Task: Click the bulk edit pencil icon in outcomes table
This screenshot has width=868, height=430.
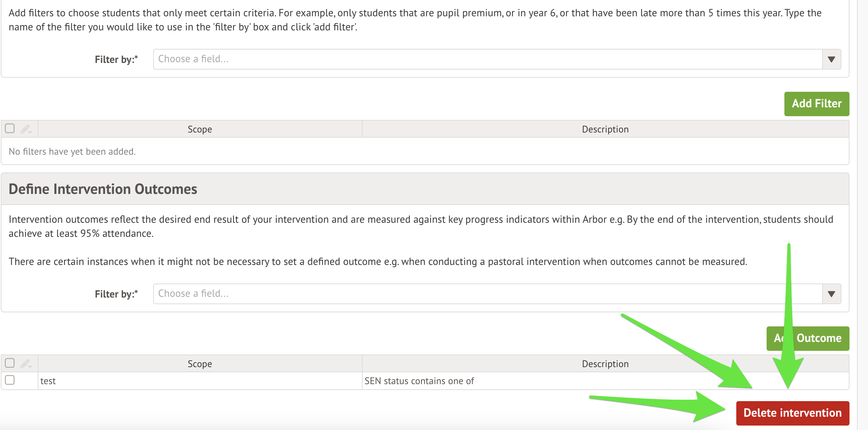Action: (x=26, y=364)
